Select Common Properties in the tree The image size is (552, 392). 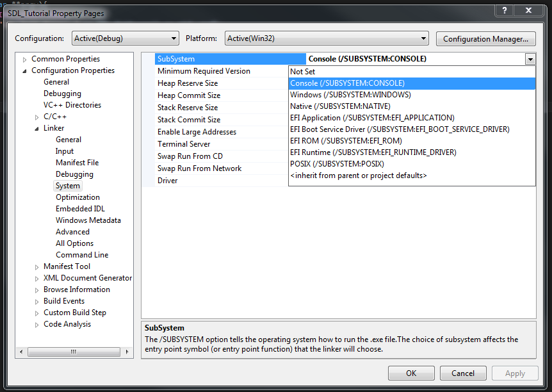(x=66, y=58)
